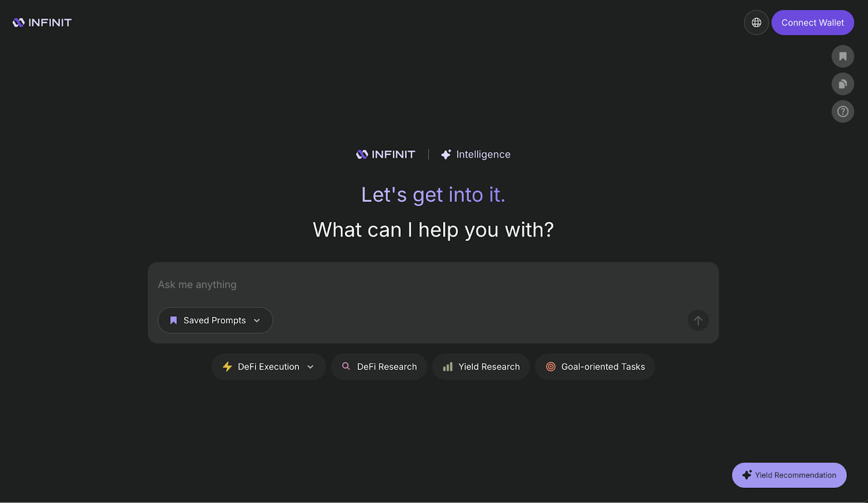
Task: Focus the Ask me anything input
Action: (433, 285)
